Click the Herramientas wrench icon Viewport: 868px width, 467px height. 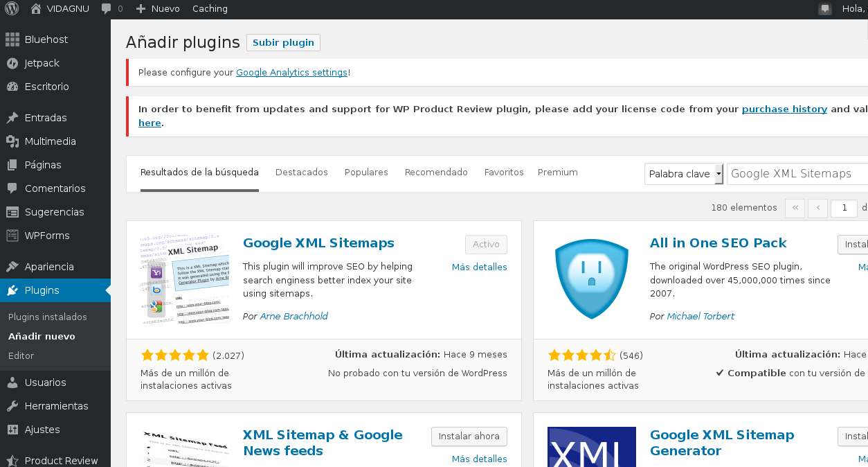[12, 406]
